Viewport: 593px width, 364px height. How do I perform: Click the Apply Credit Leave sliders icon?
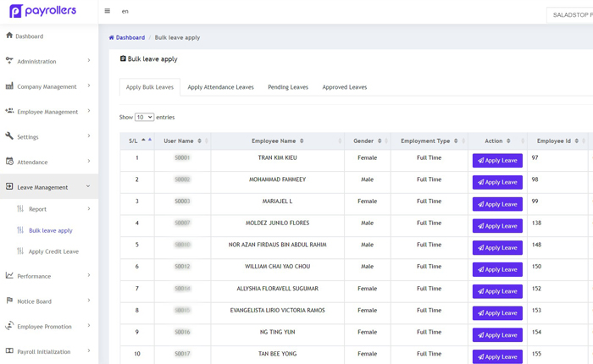pyautogui.click(x=20, y=251)
